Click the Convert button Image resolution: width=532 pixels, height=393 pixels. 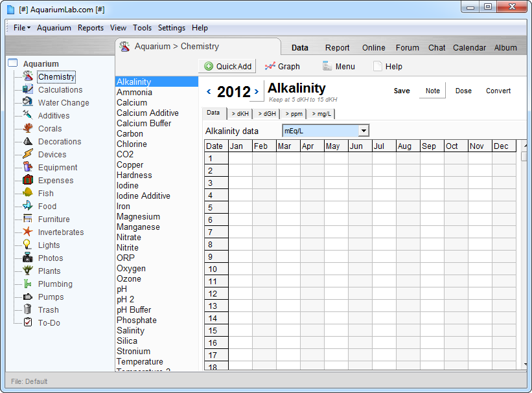[x=498, y=91]
